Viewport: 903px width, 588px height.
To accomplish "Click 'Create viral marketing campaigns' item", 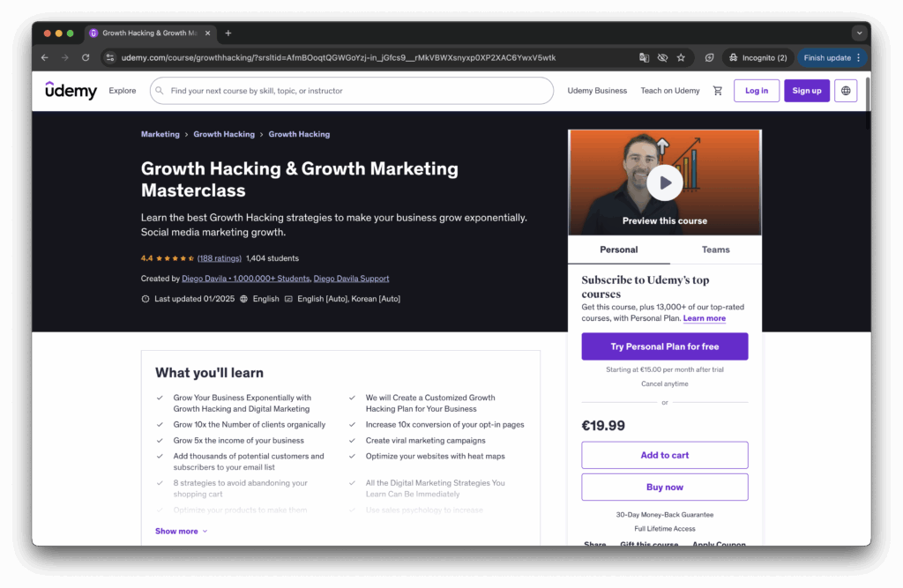I will (x=426, y=441).
